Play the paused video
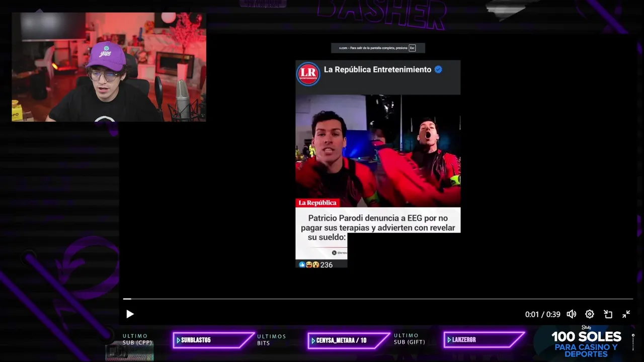 [130, 314]
